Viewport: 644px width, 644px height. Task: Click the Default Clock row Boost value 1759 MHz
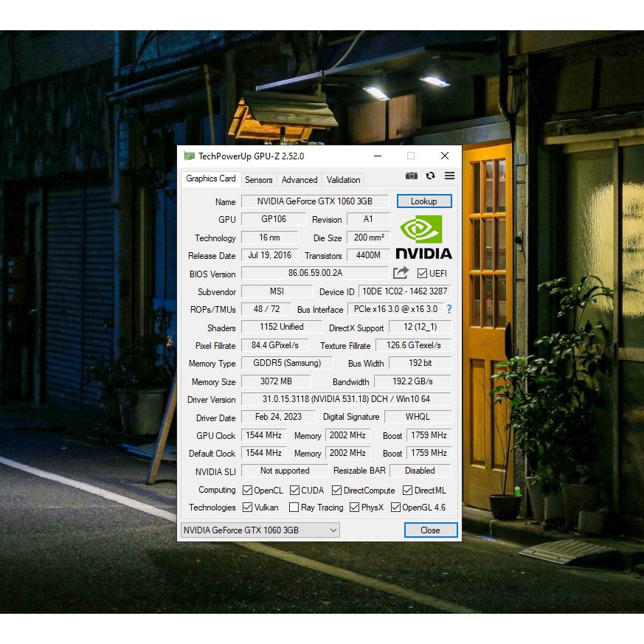(x=429, y=453)
